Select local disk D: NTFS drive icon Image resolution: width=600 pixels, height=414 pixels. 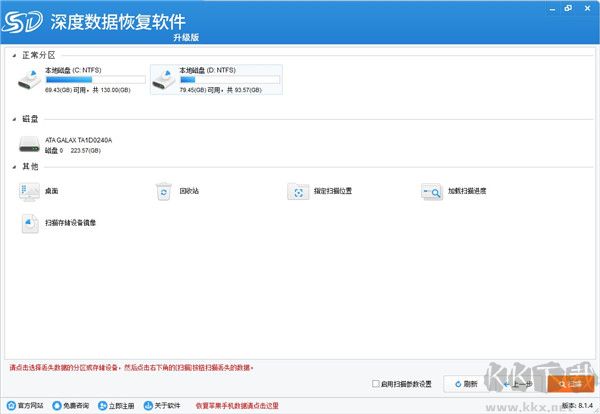pyautogui.click(x=164, y=80)
